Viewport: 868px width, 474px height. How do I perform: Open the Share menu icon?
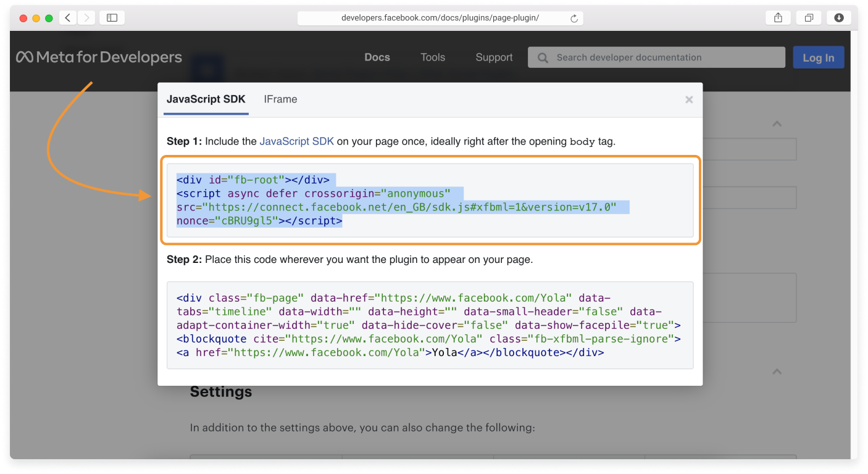click(777, 17)
